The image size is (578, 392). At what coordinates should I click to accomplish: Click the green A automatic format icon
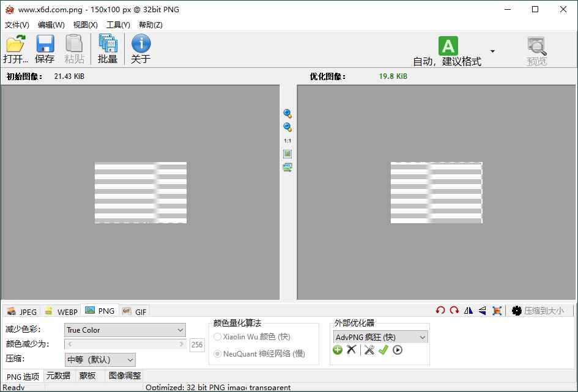click(448, 46)
